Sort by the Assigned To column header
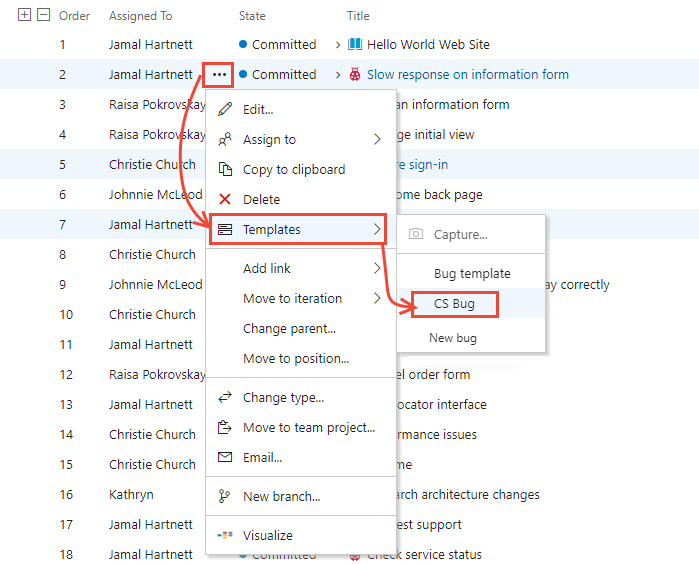 pos(140,16)
